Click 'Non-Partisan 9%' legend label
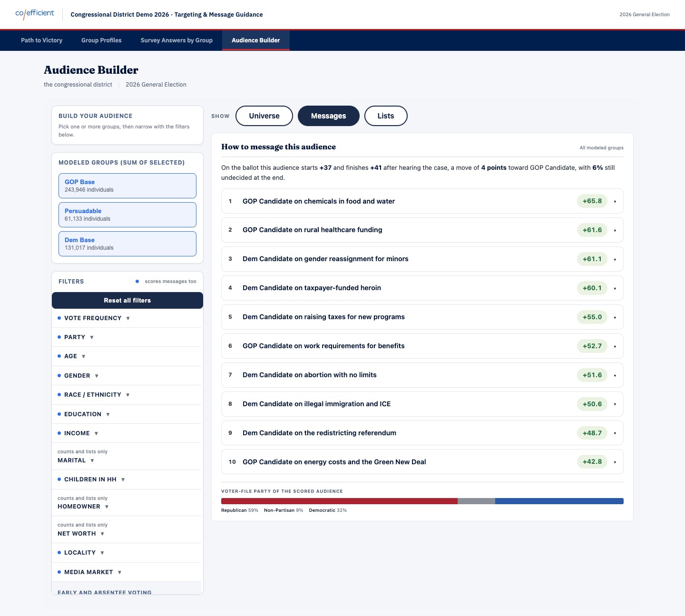 (x=284, y=510)
